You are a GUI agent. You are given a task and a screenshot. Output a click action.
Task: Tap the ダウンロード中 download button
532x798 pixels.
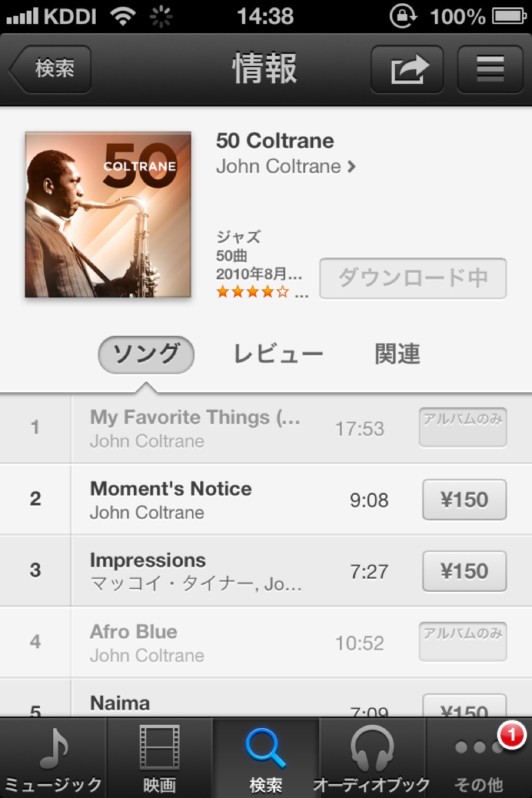pyautogui.click(x=413, y=279)
